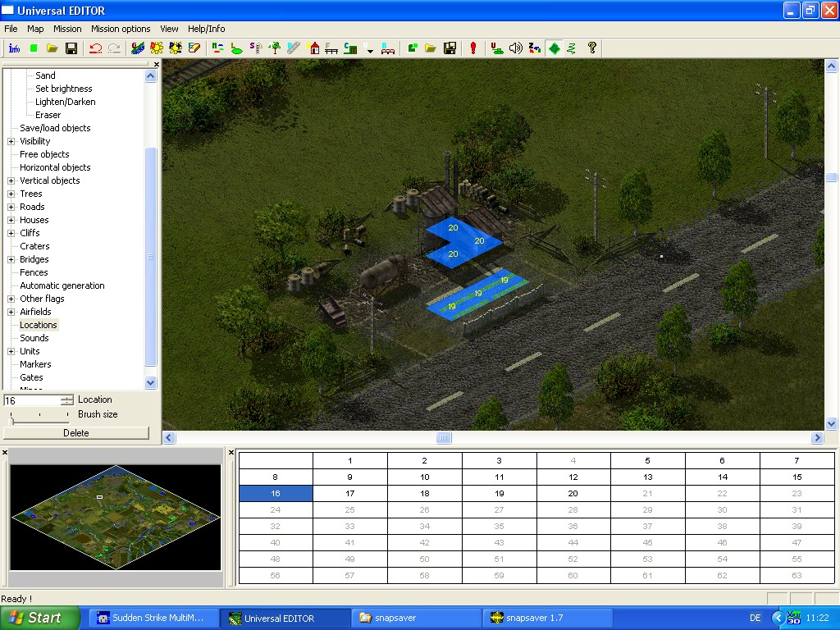Expand the Bridges node
Image resolution: width=840 pixels, height=630 pixels.
pyautogui.click(x=11, y=259)
